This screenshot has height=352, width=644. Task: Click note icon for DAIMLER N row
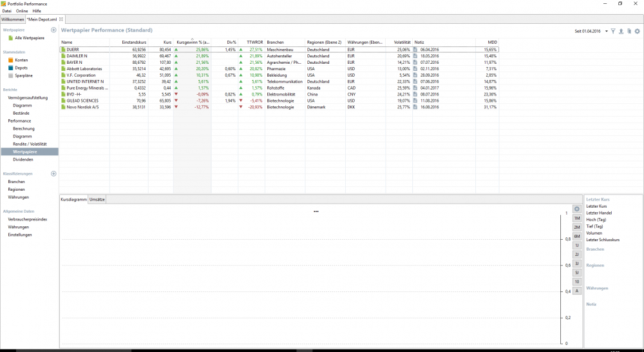coord(415,56)
